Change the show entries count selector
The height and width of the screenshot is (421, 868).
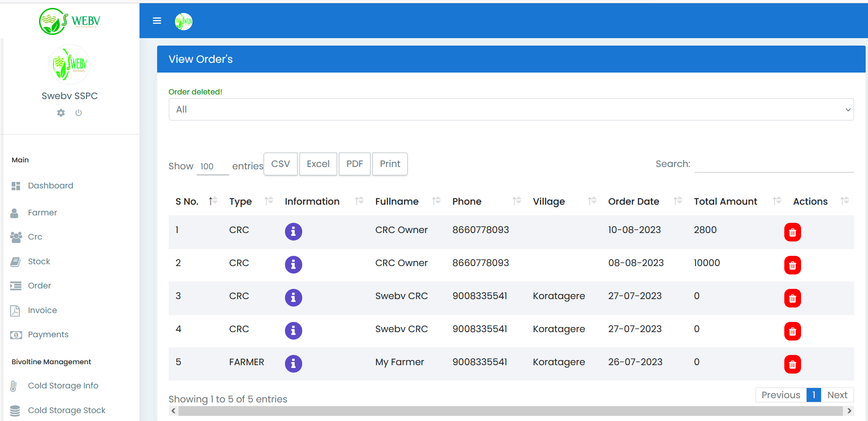(212, 167)
